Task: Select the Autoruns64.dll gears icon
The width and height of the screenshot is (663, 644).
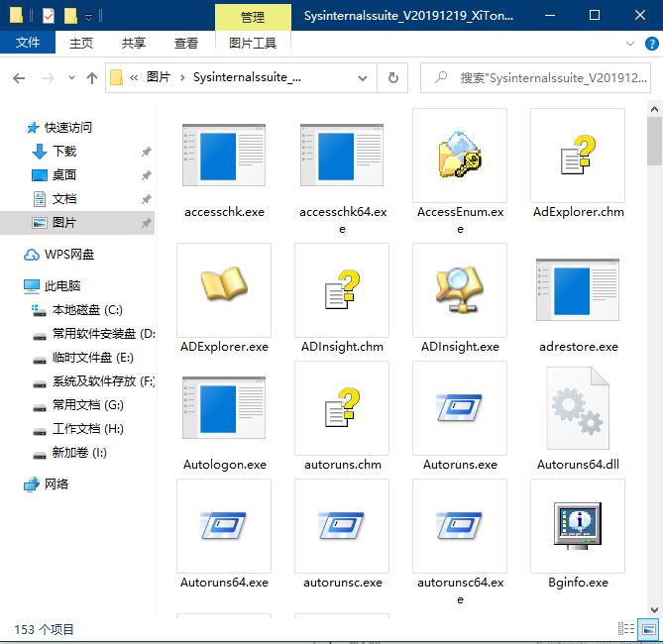Action: point(578,407)
